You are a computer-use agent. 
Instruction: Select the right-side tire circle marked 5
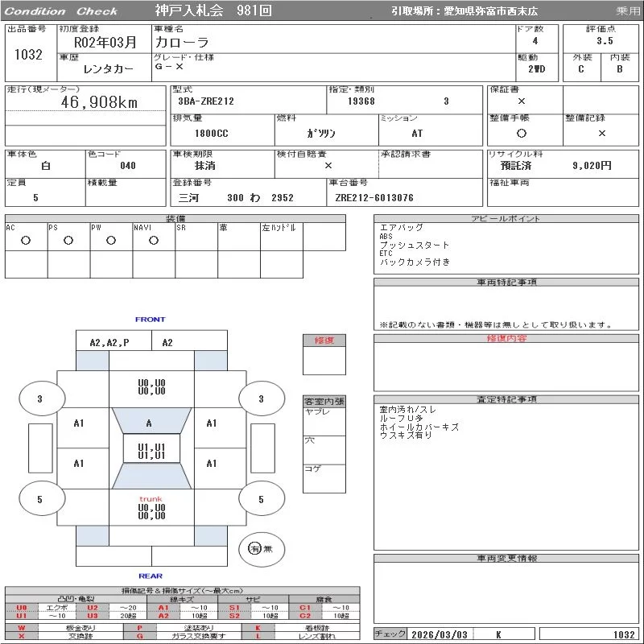point(261,499)
